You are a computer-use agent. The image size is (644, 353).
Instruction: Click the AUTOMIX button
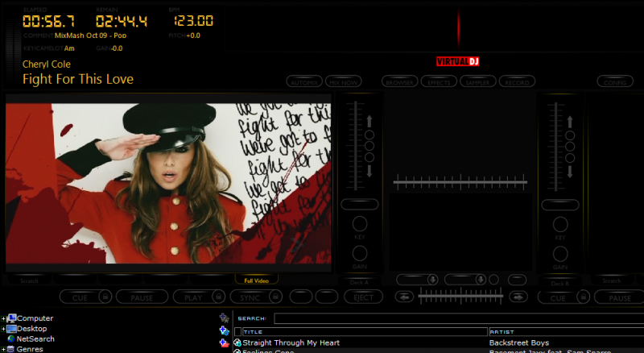click(x=304, y=82)
